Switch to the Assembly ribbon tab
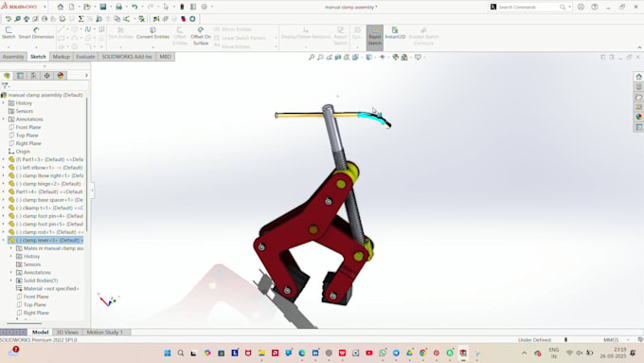This screenshot has height=363, width=644. [x=13, y=57]
